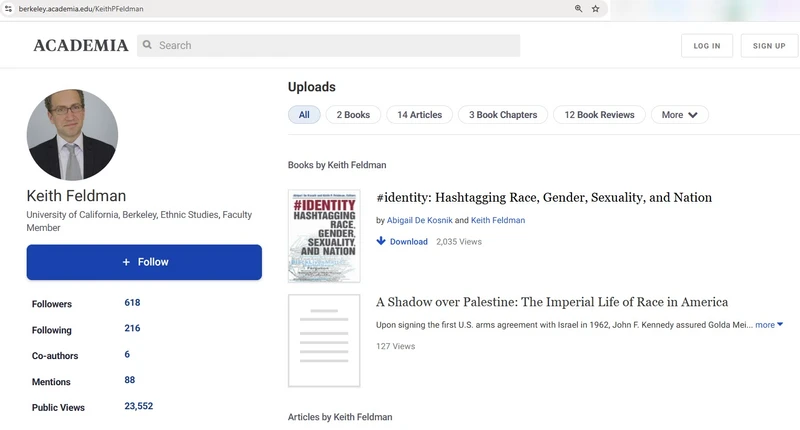Bookmark this page with the star icon
Image resolution: width=800 pixels, height=430 pixels.
click(595, 9)
